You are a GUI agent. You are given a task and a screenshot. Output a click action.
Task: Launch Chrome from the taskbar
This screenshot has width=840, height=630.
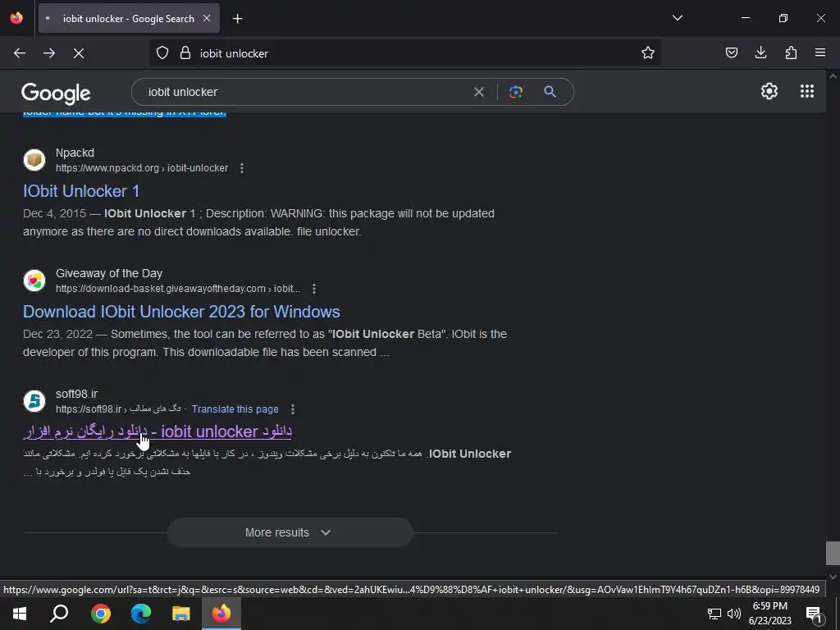[x=100, y=614]
